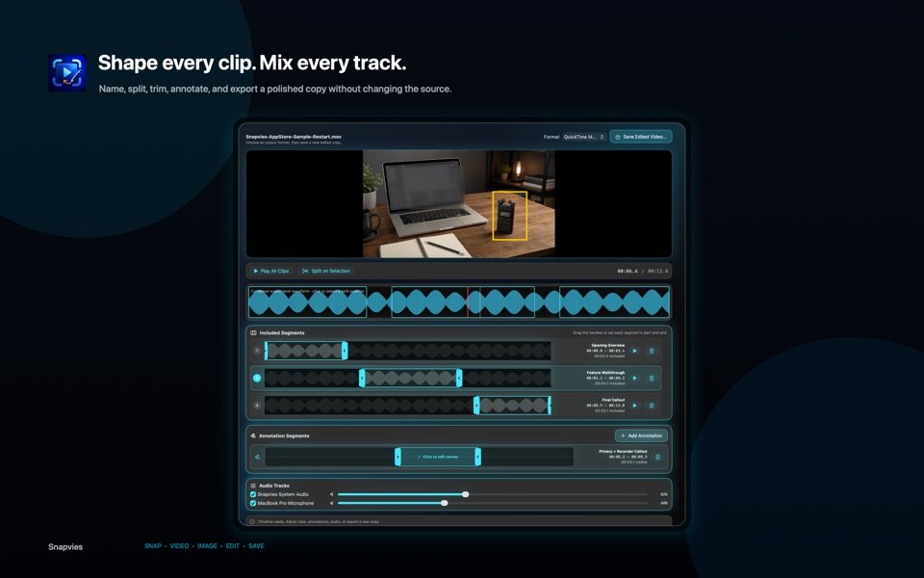
Task: Click the Feature Walkthrough segment label
Action: coord(605,373)
